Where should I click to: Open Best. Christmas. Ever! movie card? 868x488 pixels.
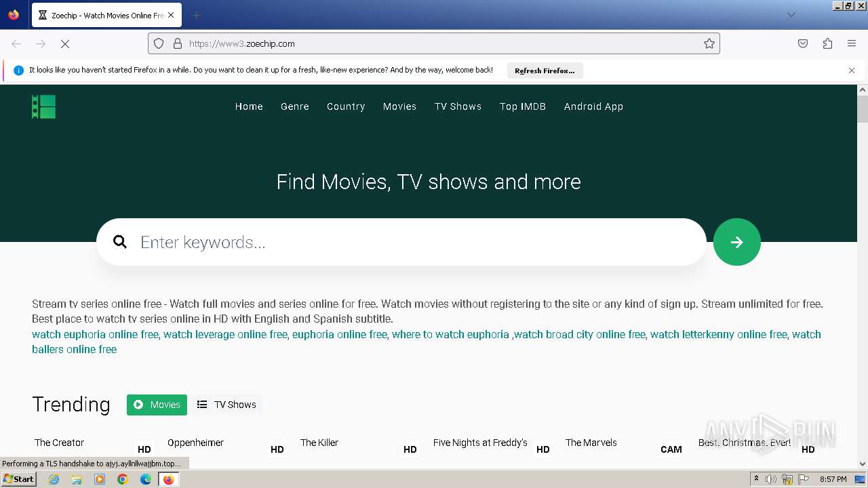click(745, 443)
